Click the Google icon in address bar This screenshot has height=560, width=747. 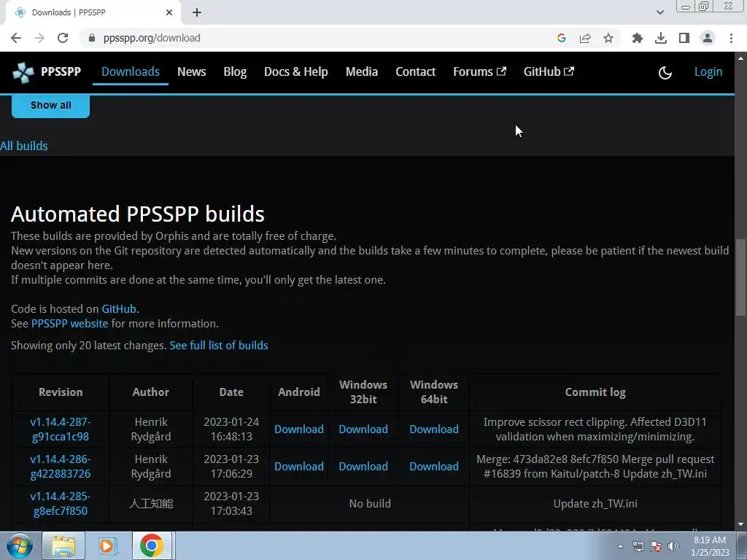click(562, 38)
